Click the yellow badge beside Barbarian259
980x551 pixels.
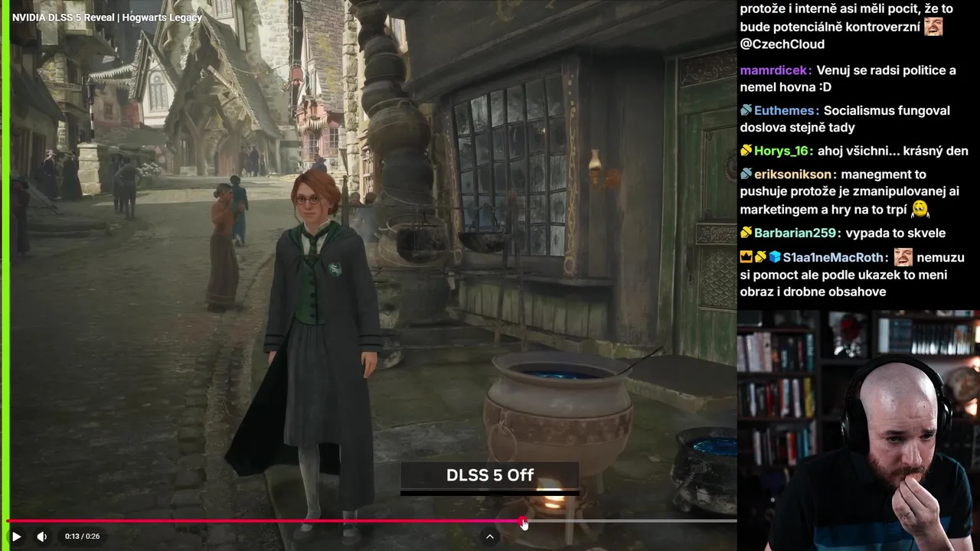(746, 233)
